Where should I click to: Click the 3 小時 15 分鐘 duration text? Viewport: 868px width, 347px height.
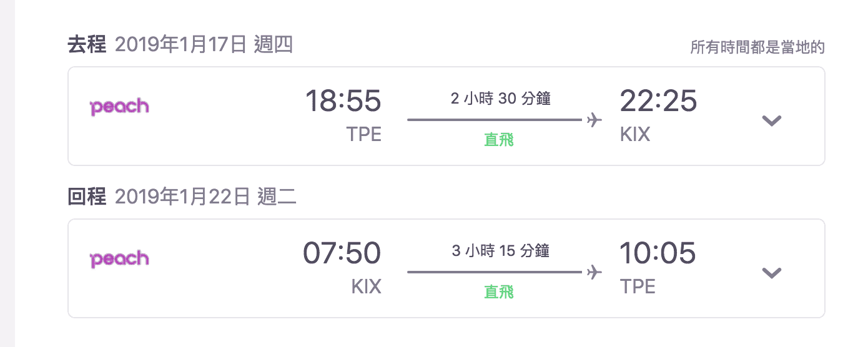500,251
